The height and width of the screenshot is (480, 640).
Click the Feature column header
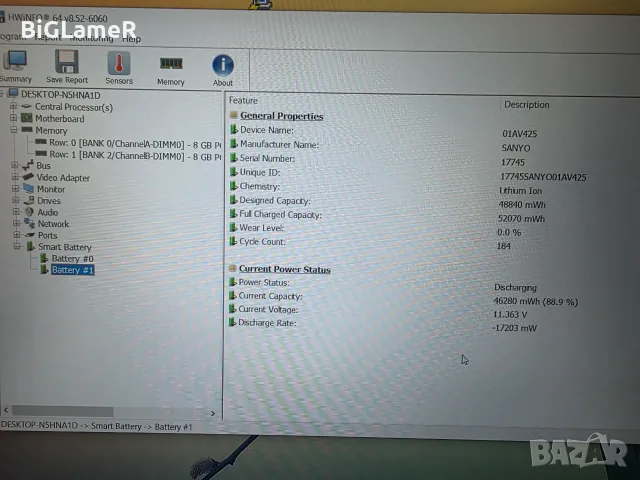[243, 100]
